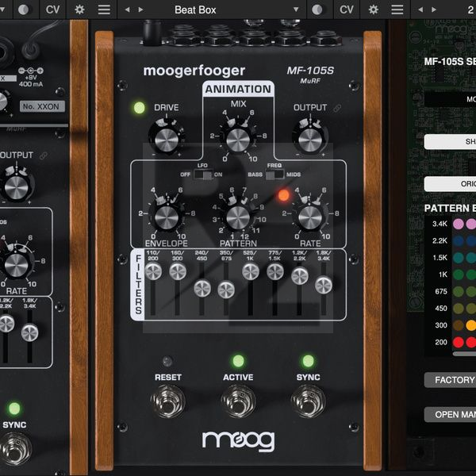Click the PATTERN selector knob
Image resolution: width=476 pixels, height=476 pixels.
click(238, 217)
